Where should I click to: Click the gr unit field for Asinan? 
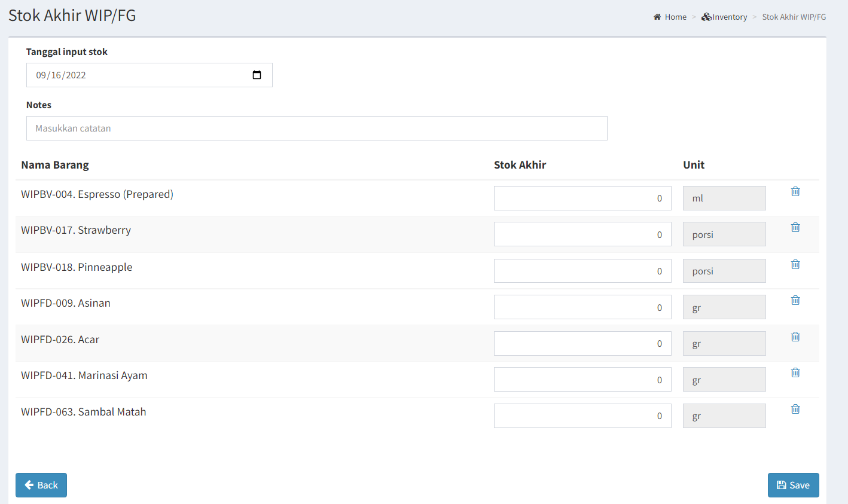[724, 307]
